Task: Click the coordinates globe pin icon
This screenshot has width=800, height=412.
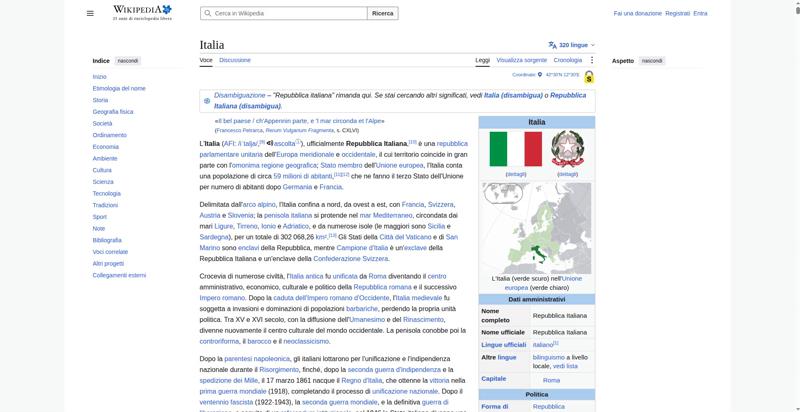Action: [x=540, y=74]
